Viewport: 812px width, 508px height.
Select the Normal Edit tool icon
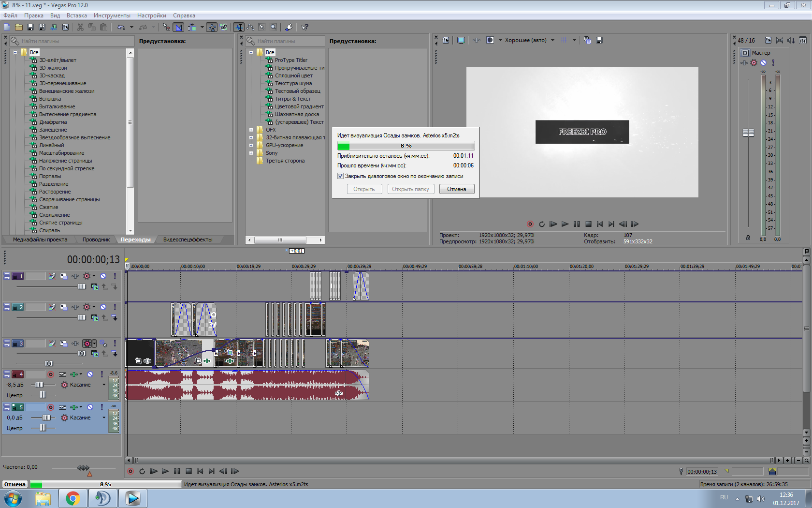239,27
